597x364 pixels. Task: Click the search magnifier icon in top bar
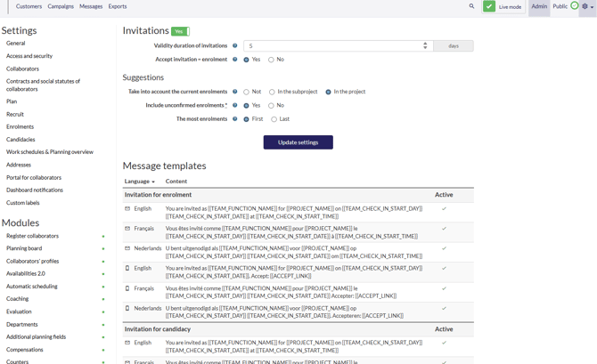[472, 6]
